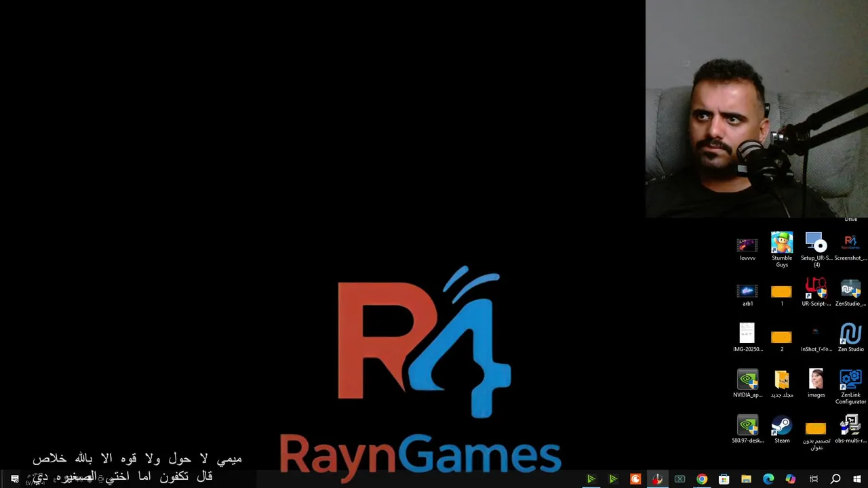Open Microsoft Store from the taskbar
868x488 pixels.
(x=724, y=479)
